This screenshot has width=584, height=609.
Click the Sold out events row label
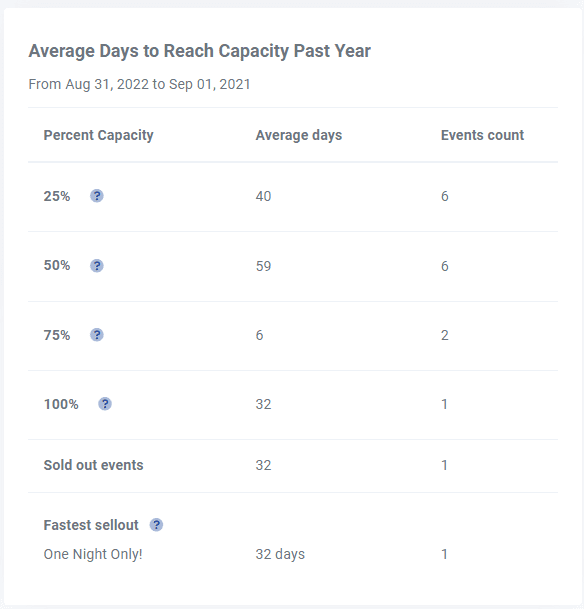(93, 465)
